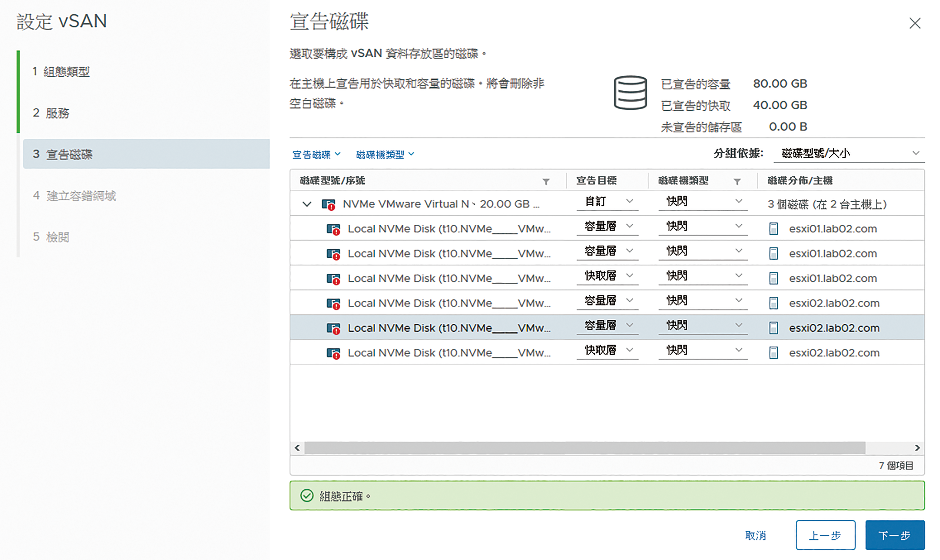Open filter on 磁碟機類型 column header
Screen dimensions: 940x560
pos(737,182)
